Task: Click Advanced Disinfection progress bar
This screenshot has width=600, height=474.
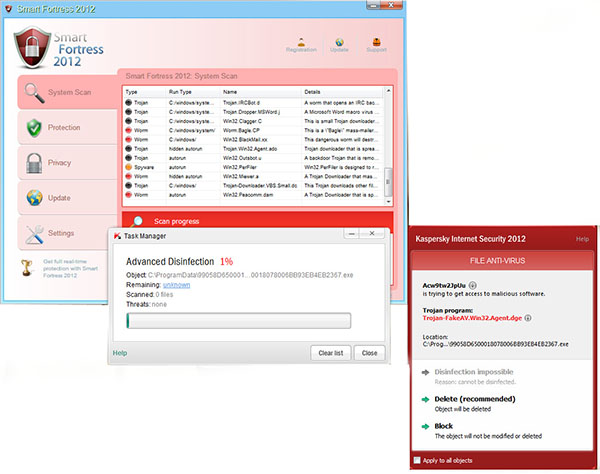Action: 239,321
